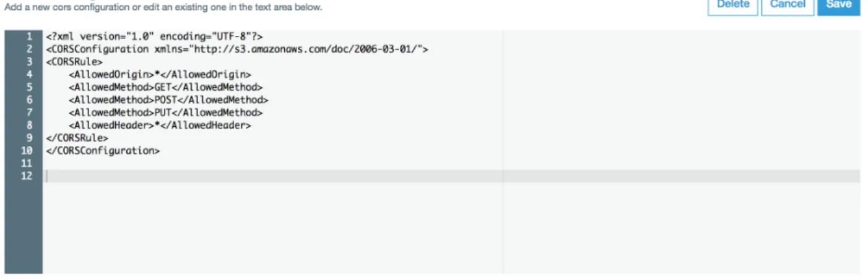The height and width of the screenshot is (280, 868).
Task: Select line number 10 in gutter
Action: pos(27,150)
